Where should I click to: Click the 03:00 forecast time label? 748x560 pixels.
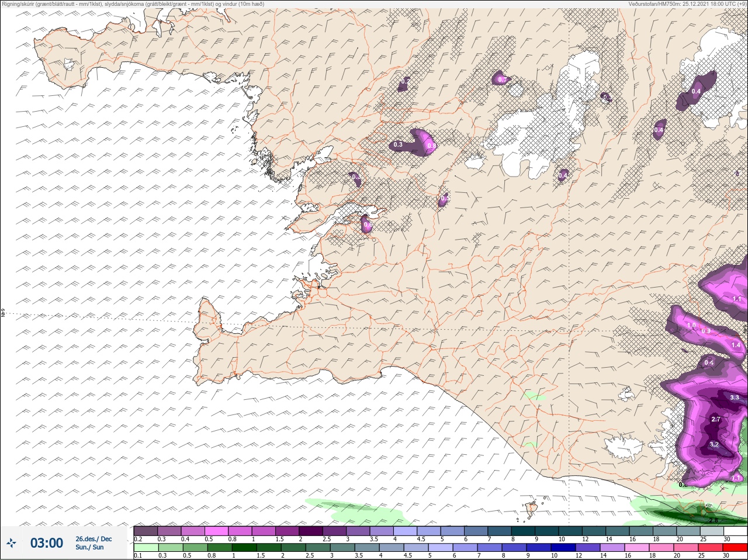click(x=47, y=543)
